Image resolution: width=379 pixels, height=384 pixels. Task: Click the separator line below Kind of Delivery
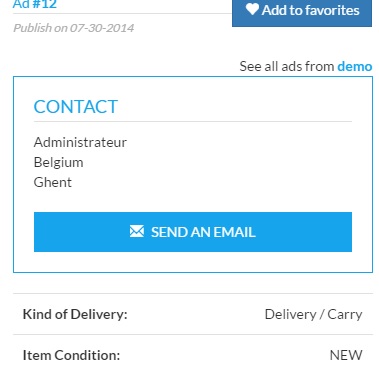pyautogui.click(x=193, y=334)
